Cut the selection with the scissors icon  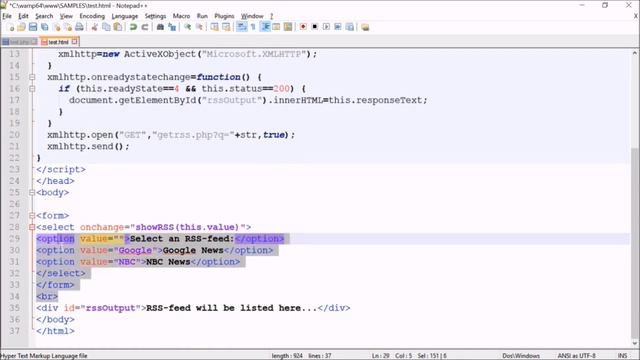pyautogui.click(x=94, y=27)
